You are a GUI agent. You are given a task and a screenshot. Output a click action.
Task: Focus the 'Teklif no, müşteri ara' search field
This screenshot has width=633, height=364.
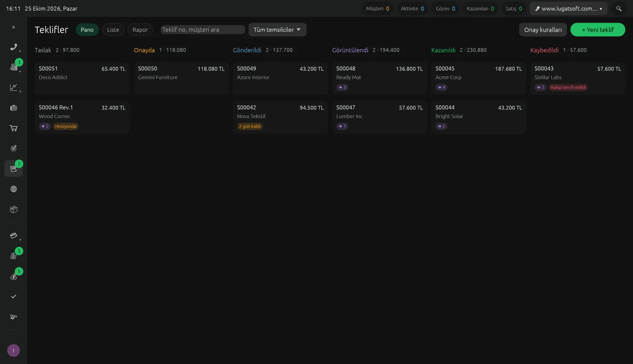point(203,30)
